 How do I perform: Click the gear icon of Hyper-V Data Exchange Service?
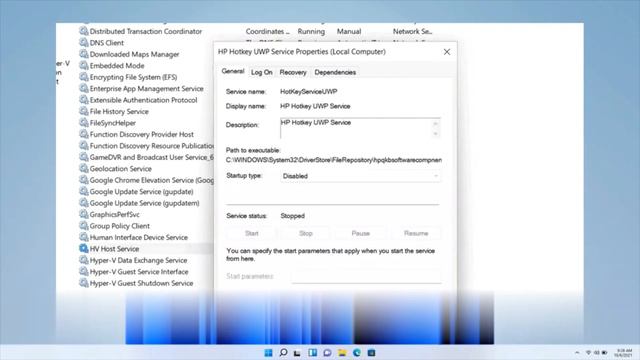tap(84, 260)
